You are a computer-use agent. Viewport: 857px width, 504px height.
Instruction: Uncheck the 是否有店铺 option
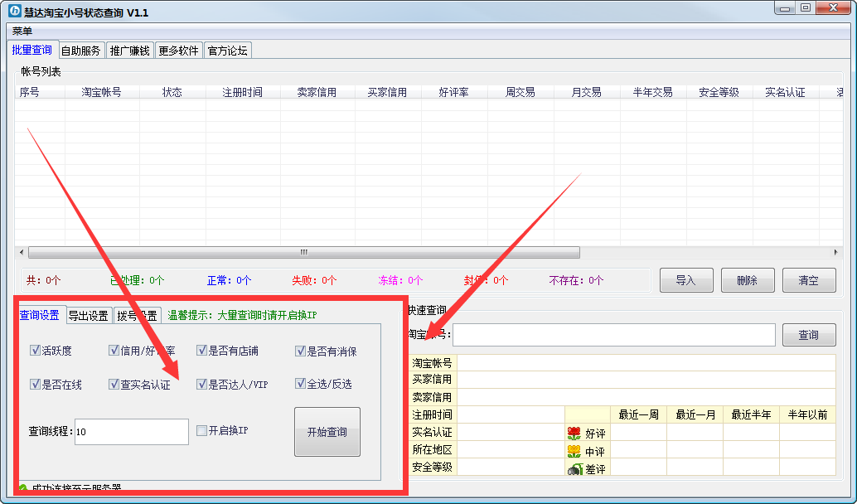tap(201, 351)
